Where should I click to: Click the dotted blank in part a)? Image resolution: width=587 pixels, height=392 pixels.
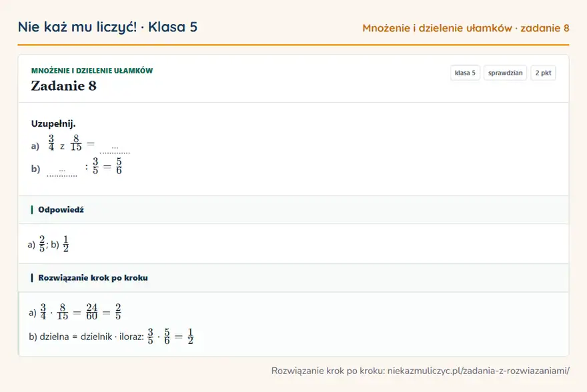pos(115,149)
